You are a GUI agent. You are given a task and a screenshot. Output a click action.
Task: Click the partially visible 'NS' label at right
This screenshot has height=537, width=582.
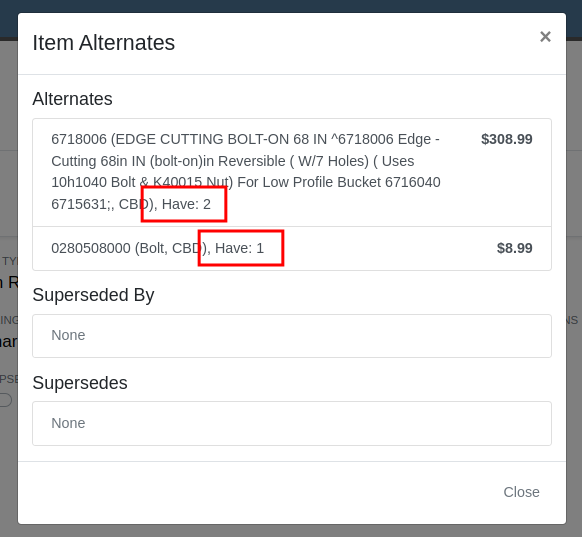tap(572, 320)
